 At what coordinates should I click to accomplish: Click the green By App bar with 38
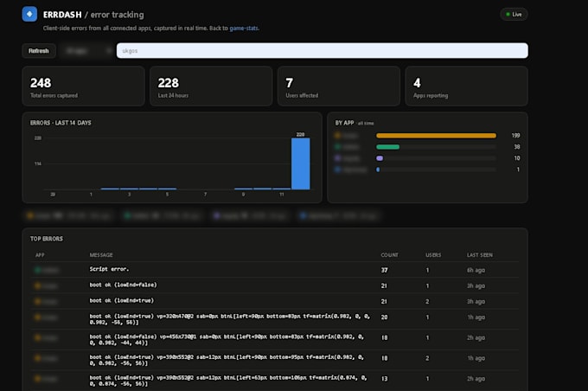click(x=387, y=147)
